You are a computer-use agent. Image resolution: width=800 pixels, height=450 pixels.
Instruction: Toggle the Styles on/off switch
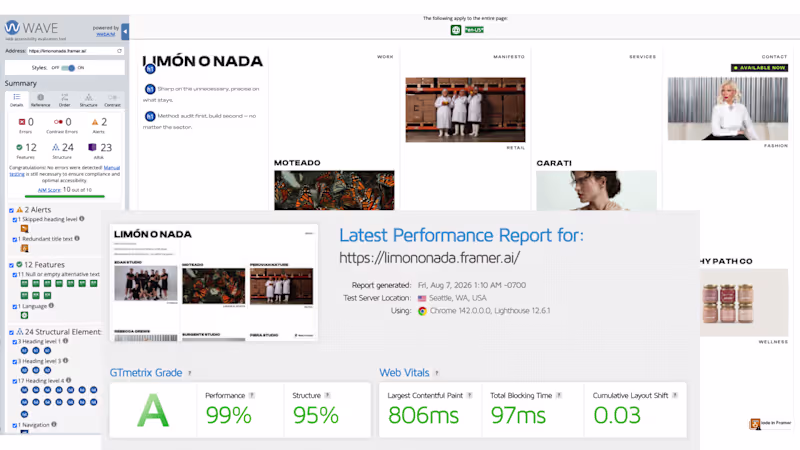point(68,68)
